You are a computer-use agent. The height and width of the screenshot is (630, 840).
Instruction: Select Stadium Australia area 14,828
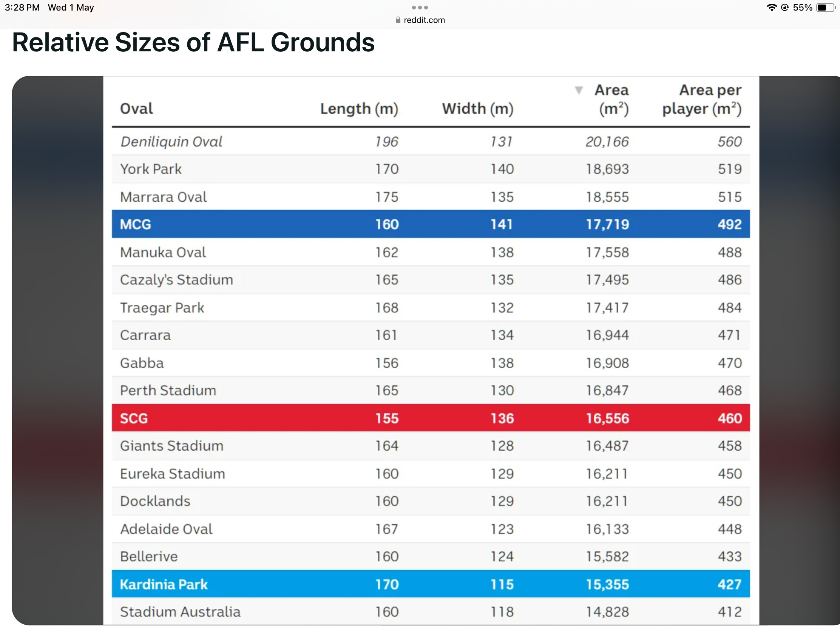click(607, 612)
